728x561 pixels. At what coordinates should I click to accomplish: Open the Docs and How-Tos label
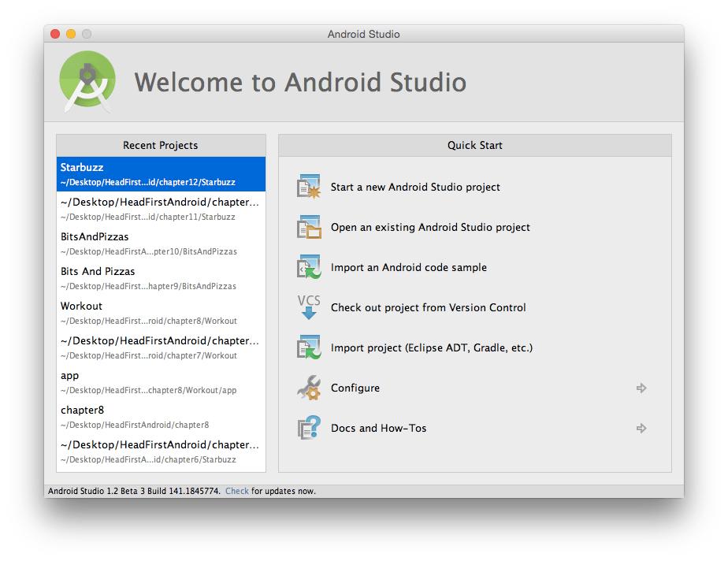tap(378, 428)
